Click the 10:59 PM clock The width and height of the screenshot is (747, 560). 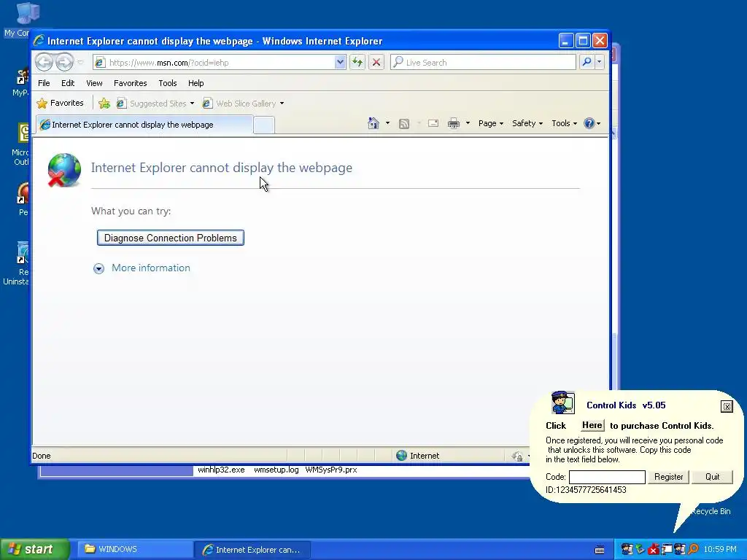tap(720, 550)
